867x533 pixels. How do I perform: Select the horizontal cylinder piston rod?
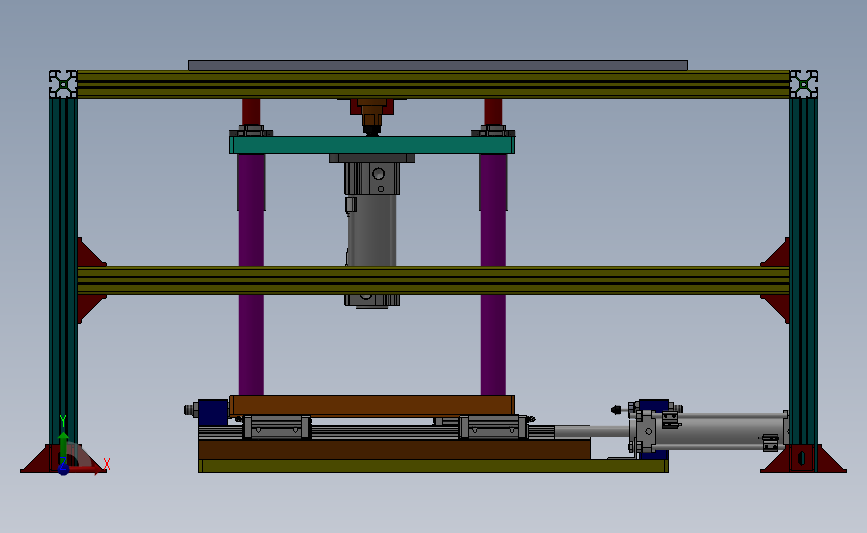[592, 431]
